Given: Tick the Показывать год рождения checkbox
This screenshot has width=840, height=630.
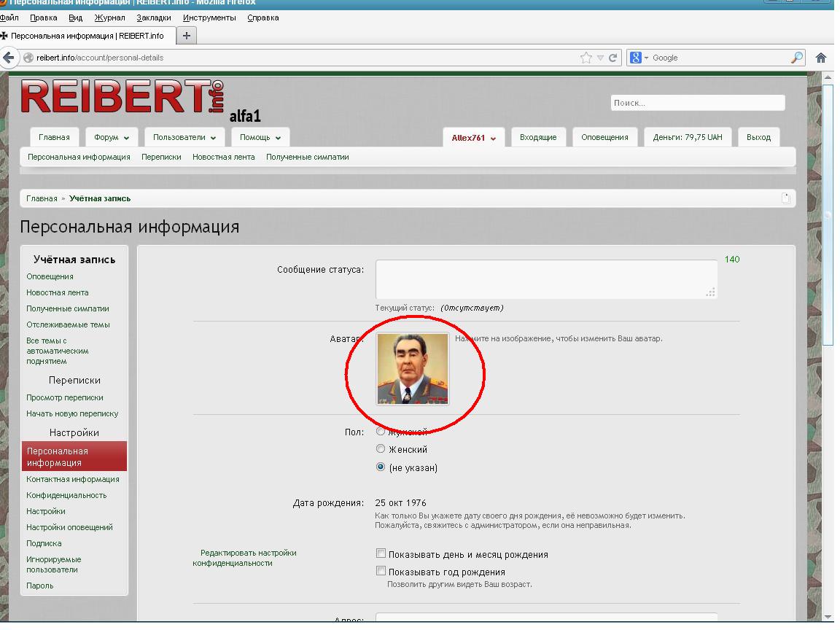Looking at the screenshot, I should pos(381,572).
